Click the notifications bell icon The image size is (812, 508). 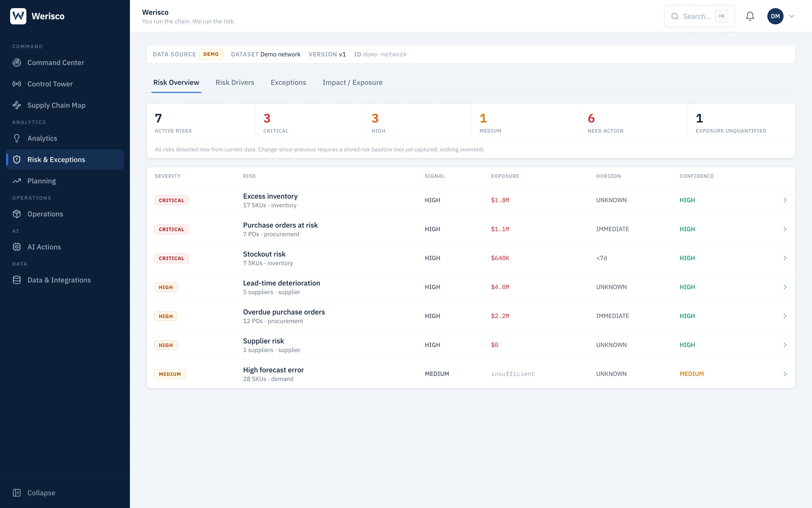pos(750,16)
